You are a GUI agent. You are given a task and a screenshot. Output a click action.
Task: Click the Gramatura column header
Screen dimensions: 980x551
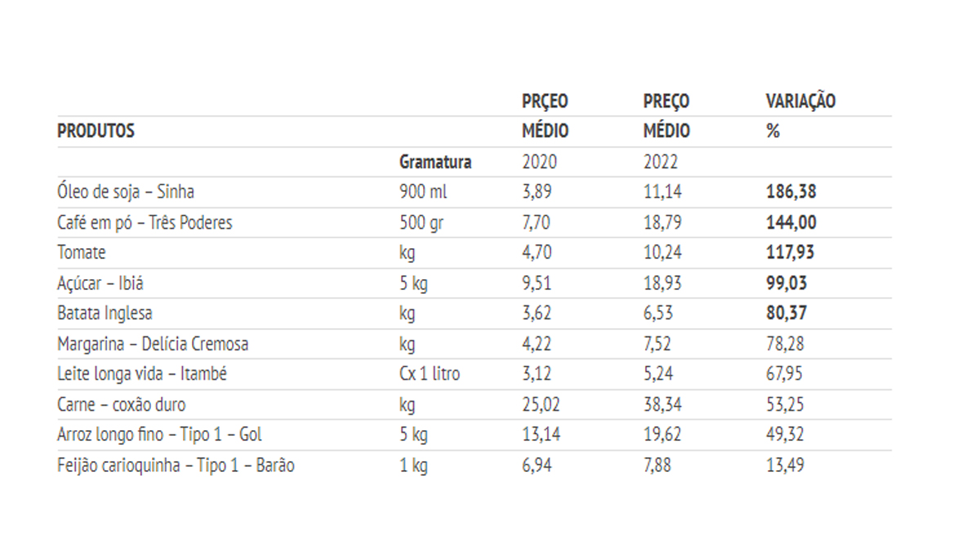point(434,162)
